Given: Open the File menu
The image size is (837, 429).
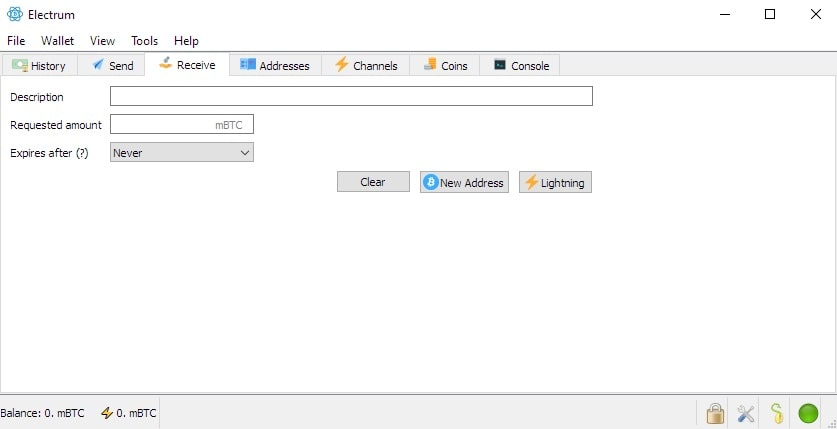Looking at the screenshot, I should [16, 41].
